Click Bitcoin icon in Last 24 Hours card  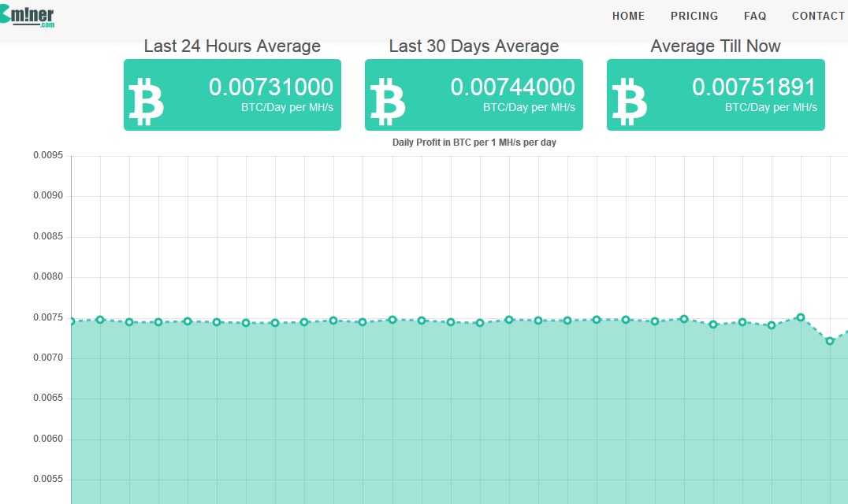146,102
